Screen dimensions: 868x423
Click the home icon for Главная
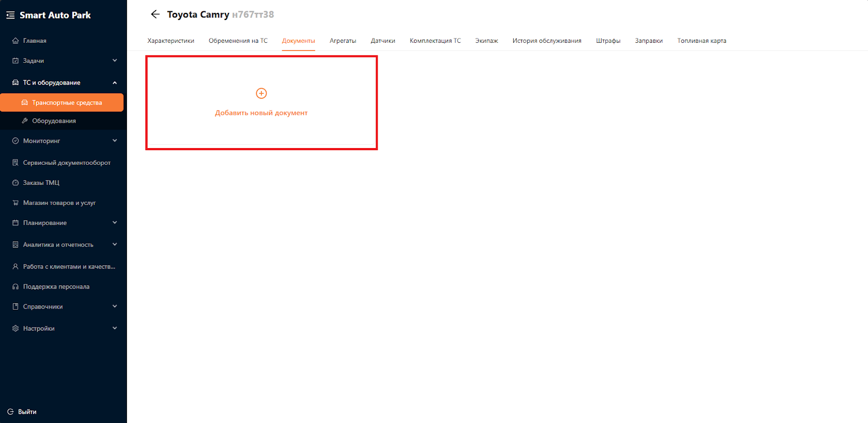(15, 41)
